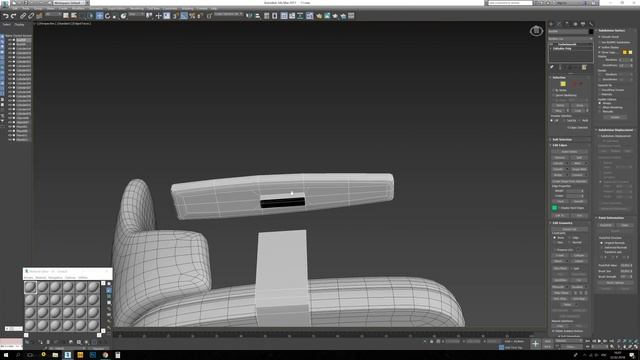The width and height of the screenshot is (640, 360).
Task: Toggle the Isoline Display checkbox
Action: point(600,47)
